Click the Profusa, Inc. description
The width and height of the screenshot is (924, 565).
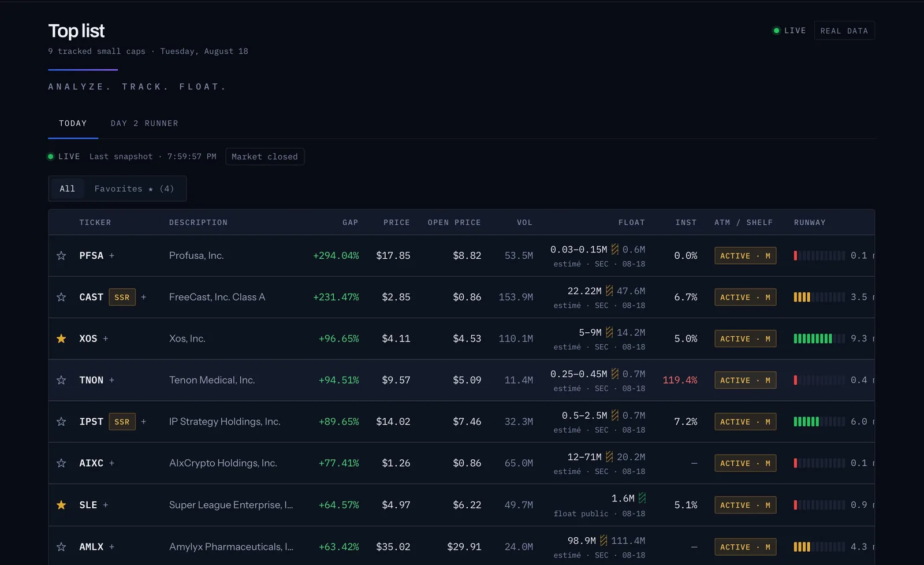click(196, 255)
